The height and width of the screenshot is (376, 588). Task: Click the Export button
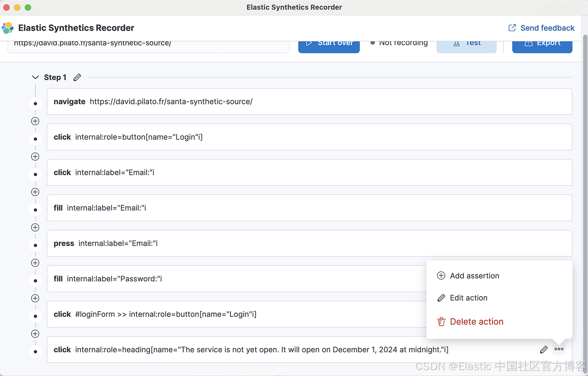pos(542,46)
